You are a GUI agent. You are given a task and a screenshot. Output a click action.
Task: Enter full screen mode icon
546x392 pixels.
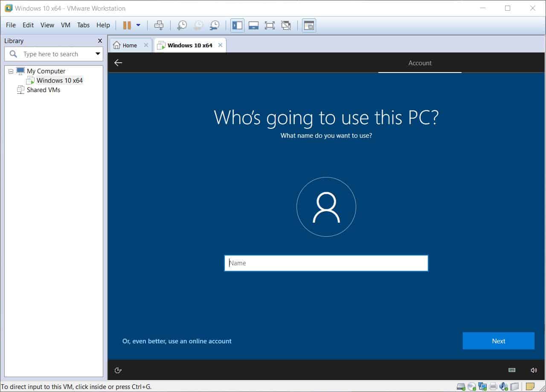[270, 25]
